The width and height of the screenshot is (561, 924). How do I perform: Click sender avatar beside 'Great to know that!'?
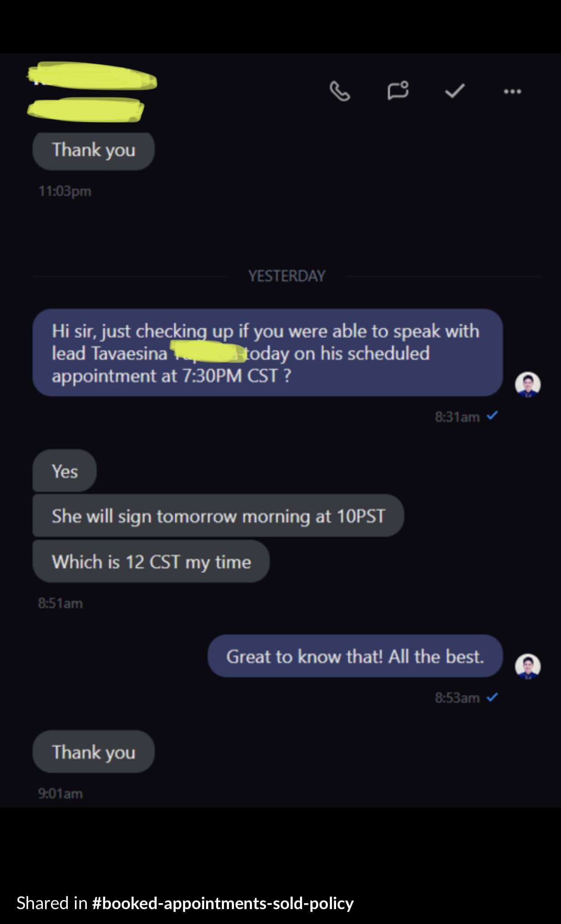(528, 666)
